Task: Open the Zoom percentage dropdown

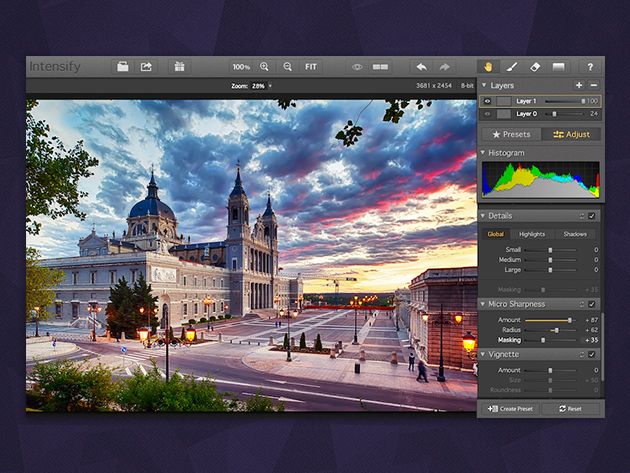Action: [270, 87]
